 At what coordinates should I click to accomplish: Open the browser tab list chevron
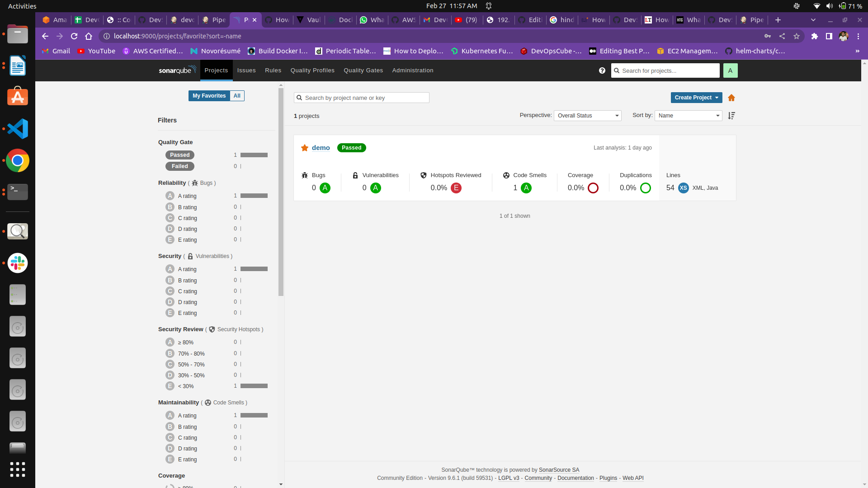[x=813, y=20]
